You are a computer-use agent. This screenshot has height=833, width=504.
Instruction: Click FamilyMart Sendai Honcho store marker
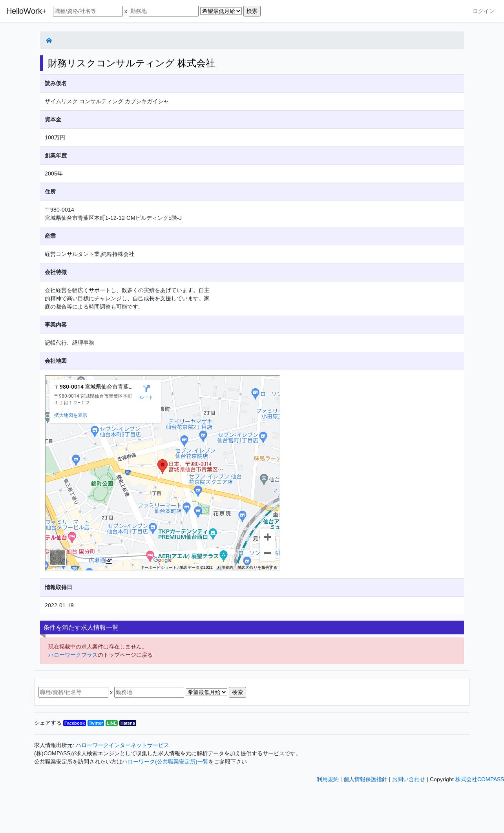[187, 507]
